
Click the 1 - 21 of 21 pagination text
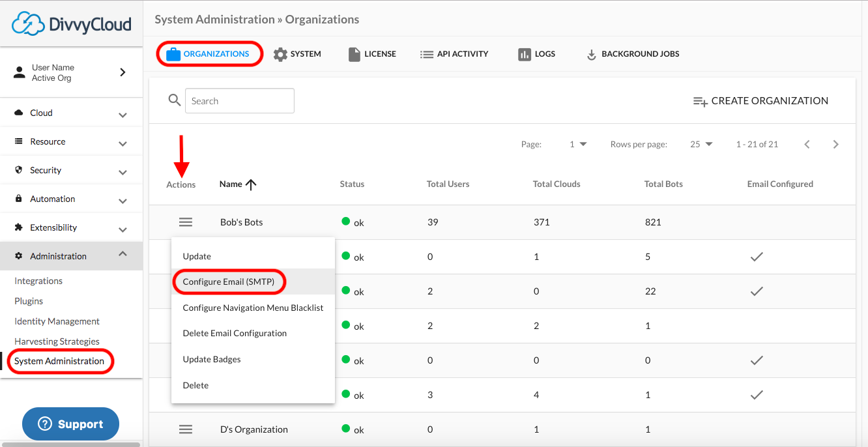[x=757, y=144]
